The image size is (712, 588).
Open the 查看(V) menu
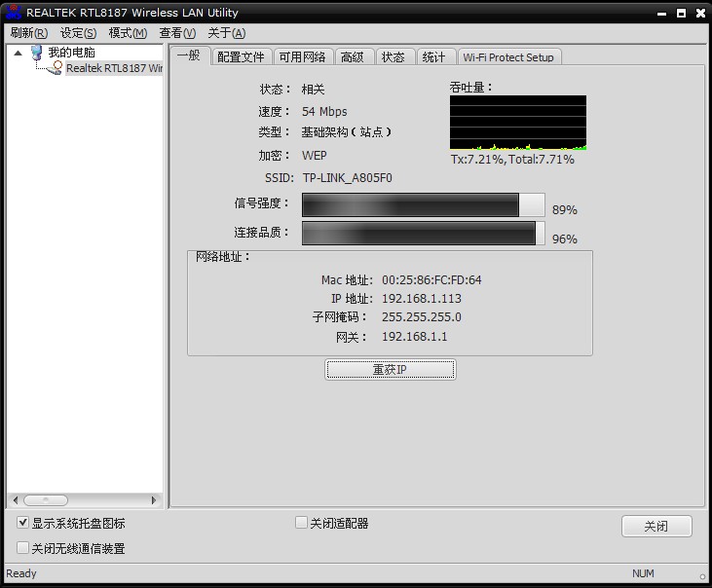click(177, 33)
